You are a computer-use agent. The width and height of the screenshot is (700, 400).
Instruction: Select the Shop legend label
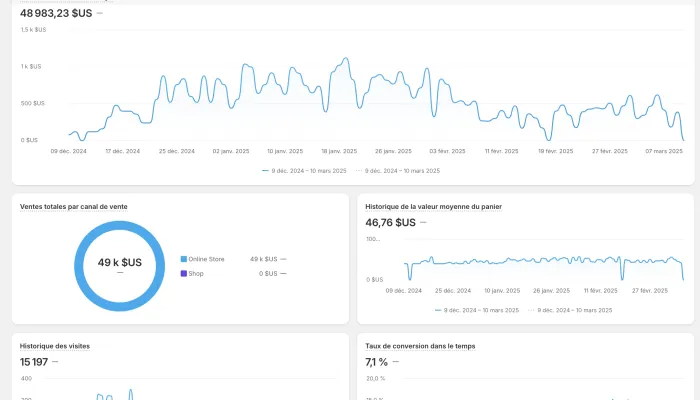pyautogui.click(x=196, y=273)
